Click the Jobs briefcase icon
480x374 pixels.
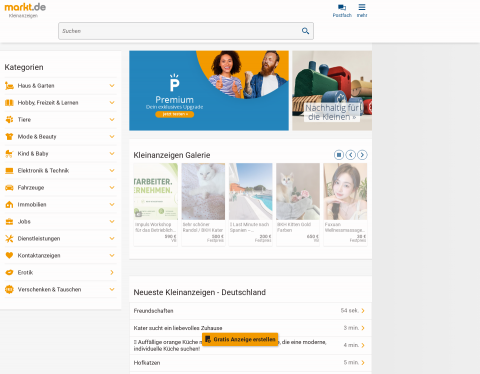click(9, 222)
